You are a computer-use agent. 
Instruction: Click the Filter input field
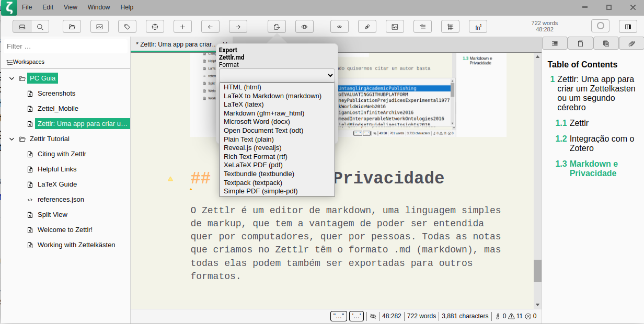pos(65,47)
